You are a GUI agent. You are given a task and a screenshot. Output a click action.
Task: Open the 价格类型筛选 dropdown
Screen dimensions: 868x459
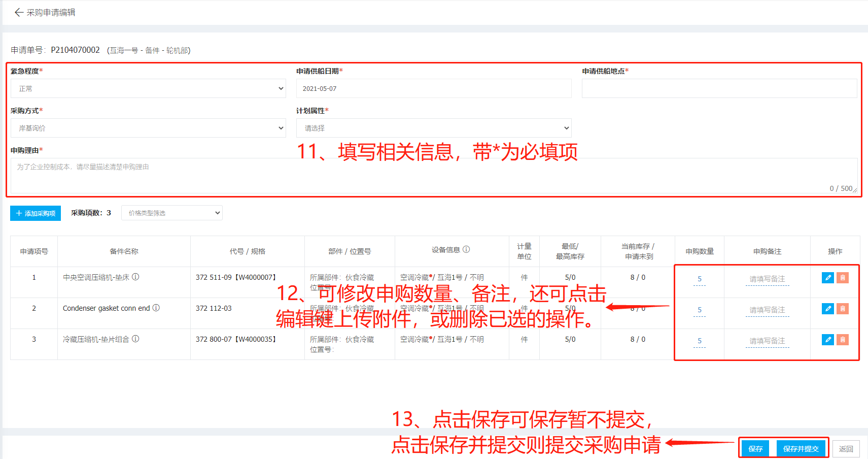pos(172,213)
